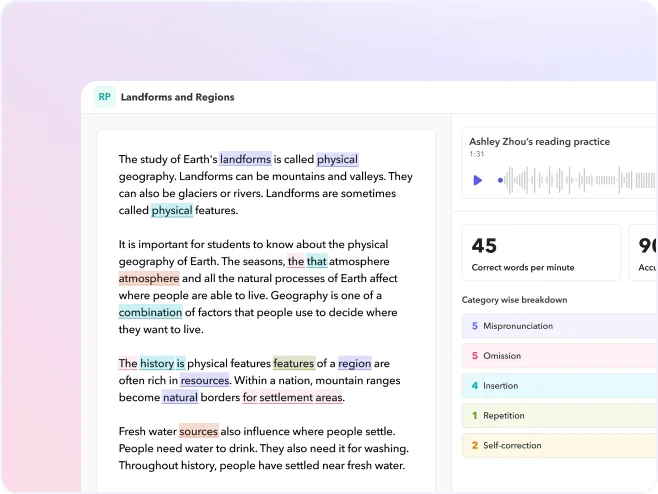Click the Landforms and Regions title

click(178, 98)
